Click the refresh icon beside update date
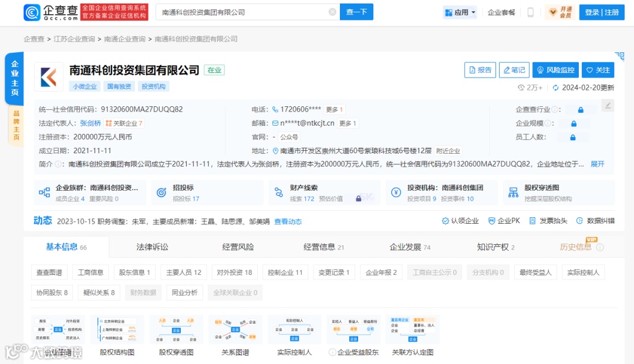 pyautogui.click(x=555, y=87)
